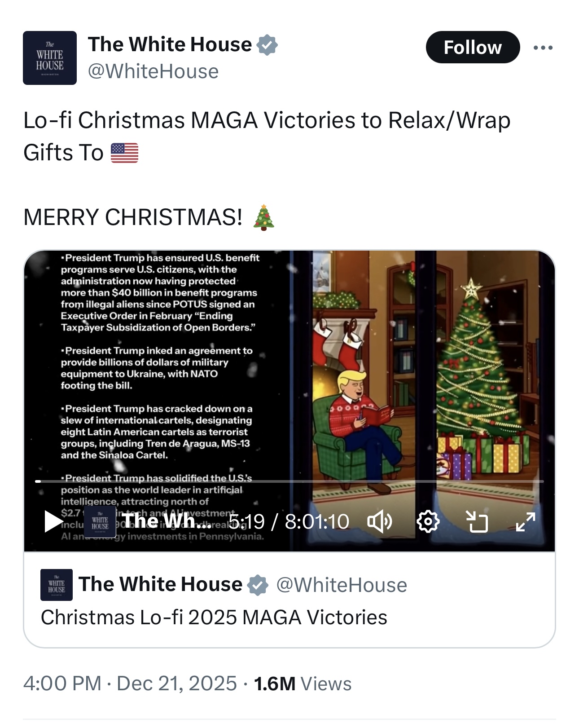This screenshot has height=728, width=579.
Task: Open the video channel title "The Wh..."
Action: pos(167,521)
